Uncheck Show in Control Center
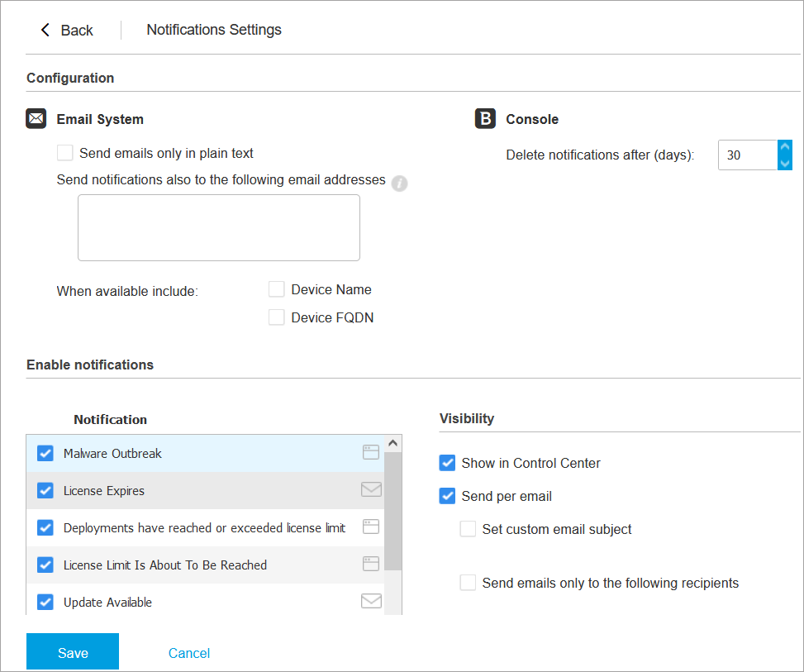 (x=447, y=463)
